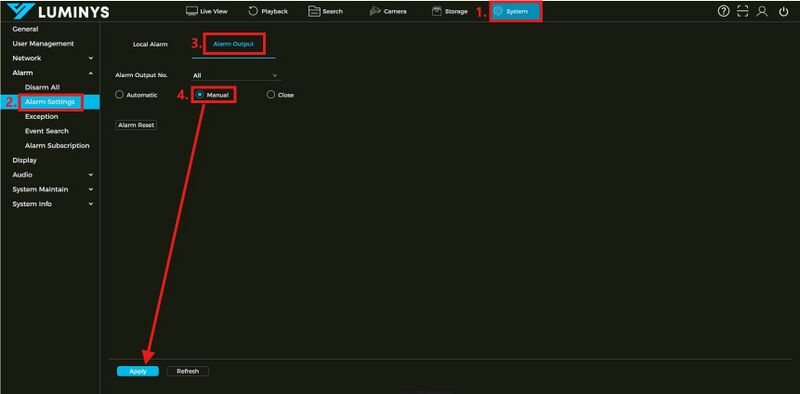
Task: Click the Playback circular arrow icon
Action: point(253,11)
